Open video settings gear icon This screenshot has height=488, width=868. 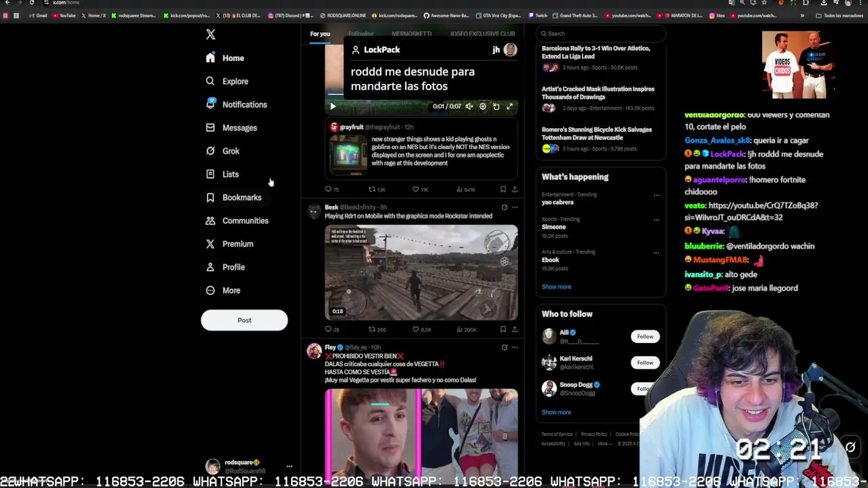(x=482, y=106)
